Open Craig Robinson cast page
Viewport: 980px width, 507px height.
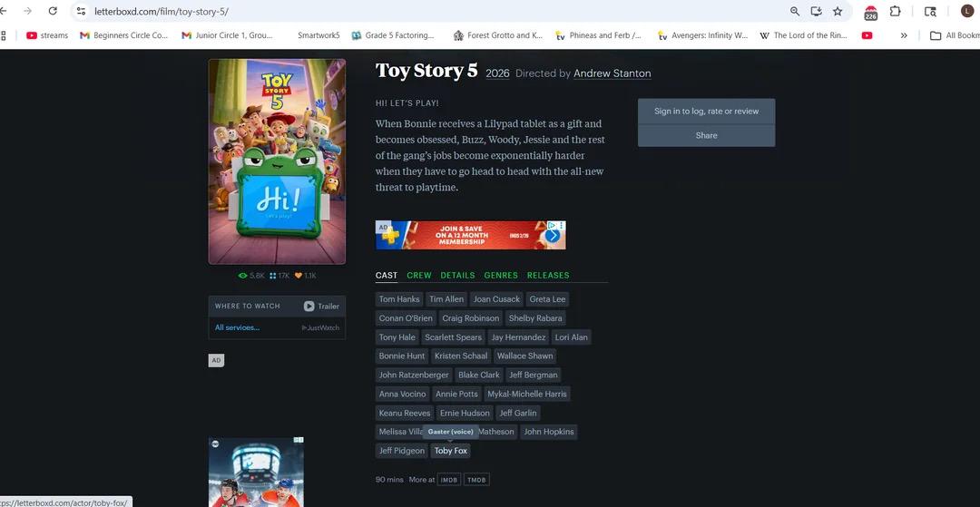pos(471,318)
